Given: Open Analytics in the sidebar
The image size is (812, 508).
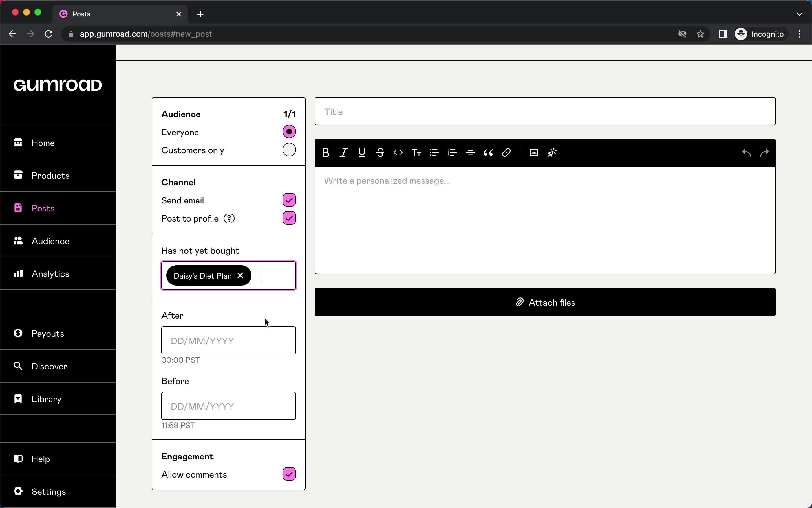Looking at the screenshot, I should (58, 273).
